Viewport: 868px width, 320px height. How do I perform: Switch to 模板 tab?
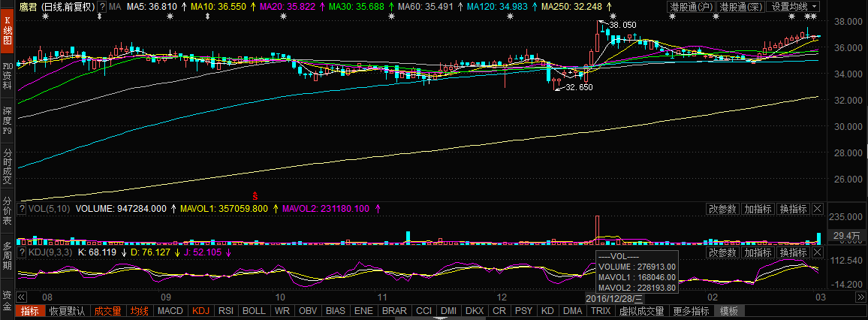click(729, 311)
